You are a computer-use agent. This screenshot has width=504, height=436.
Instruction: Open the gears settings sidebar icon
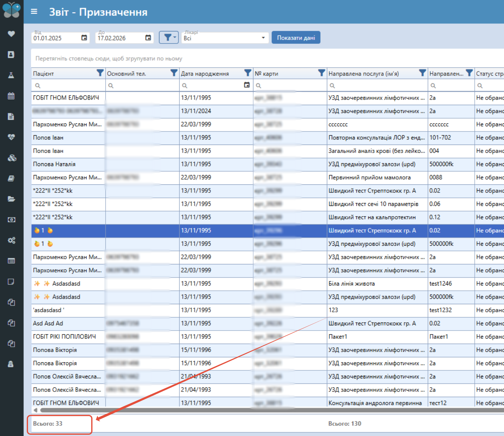[11, 240]
